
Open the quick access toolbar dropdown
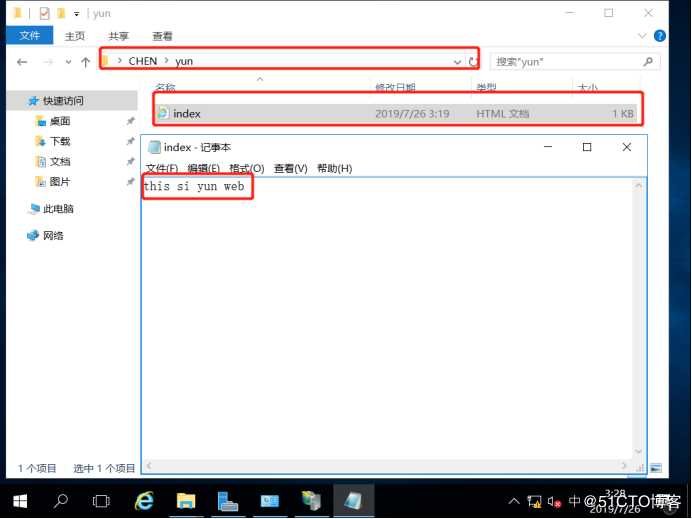(76, 14)
